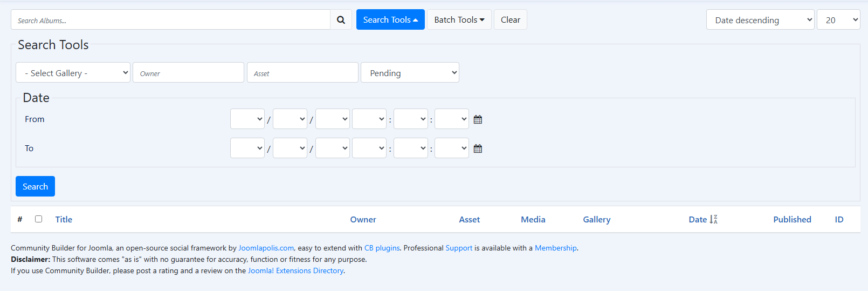868x291 pixels.
Task: Click the blue Search button
Action: [35, 186]
